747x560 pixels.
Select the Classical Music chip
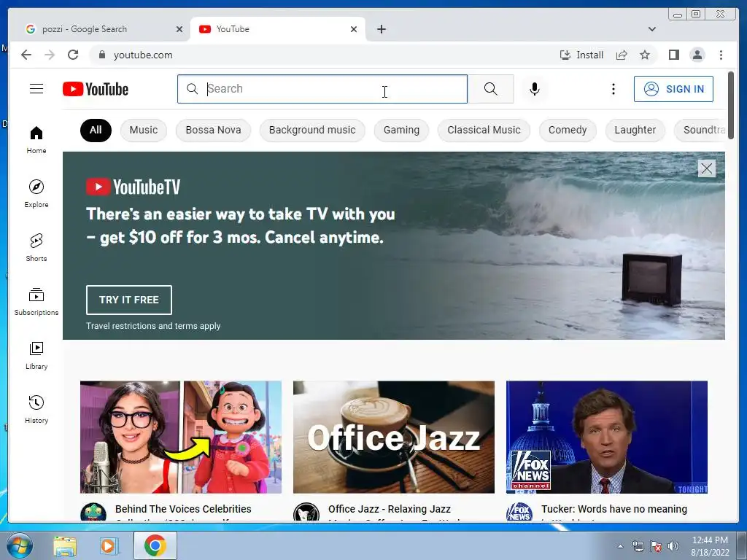pos(484,130)
